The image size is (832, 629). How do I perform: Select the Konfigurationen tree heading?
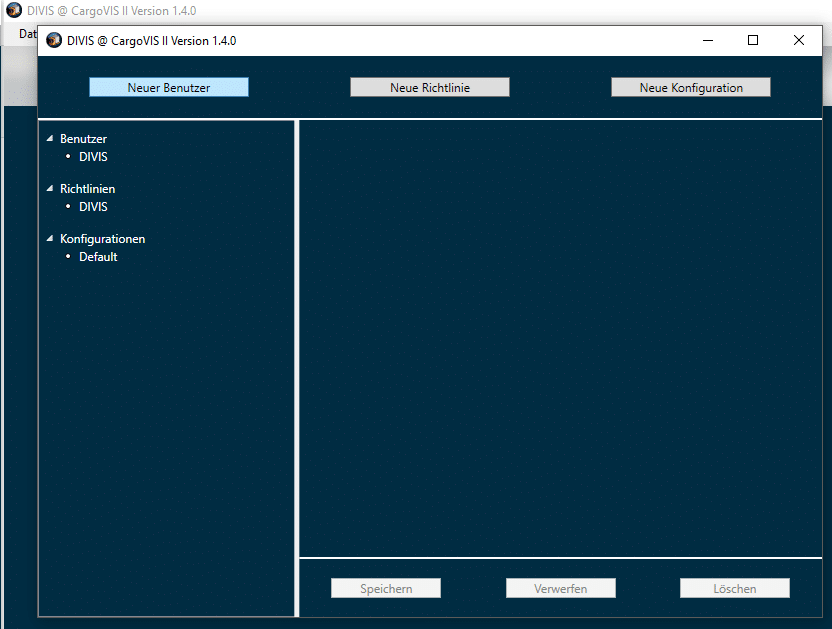102,239
